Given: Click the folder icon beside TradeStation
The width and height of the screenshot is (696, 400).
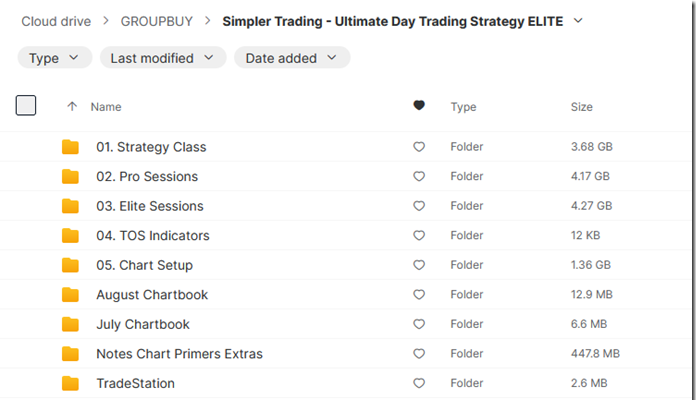Looking at the screenshot, I should [70, 384].
